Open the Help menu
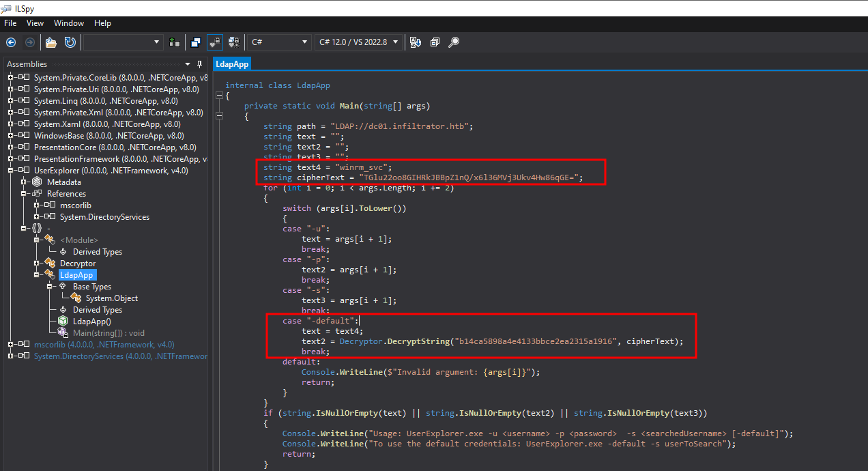The height and width of the screenshot is (471, 868). coord(102,23)
